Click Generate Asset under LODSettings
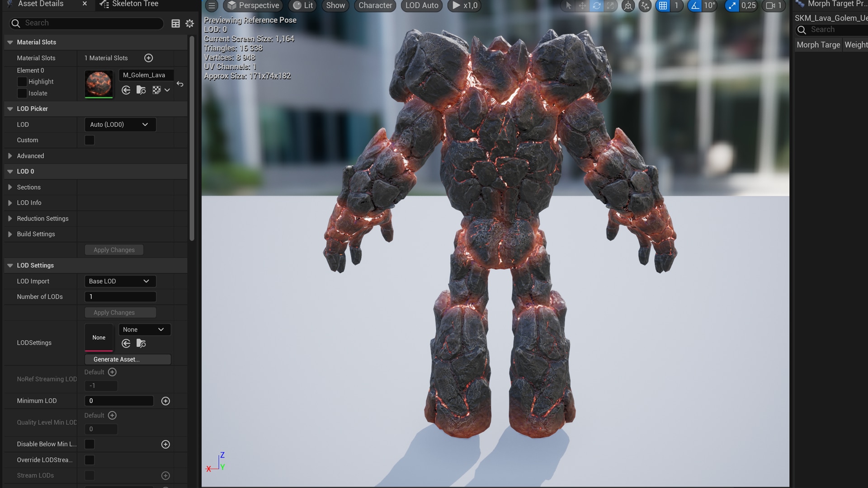Screen dimensions: 868x488 click(127, 359)
